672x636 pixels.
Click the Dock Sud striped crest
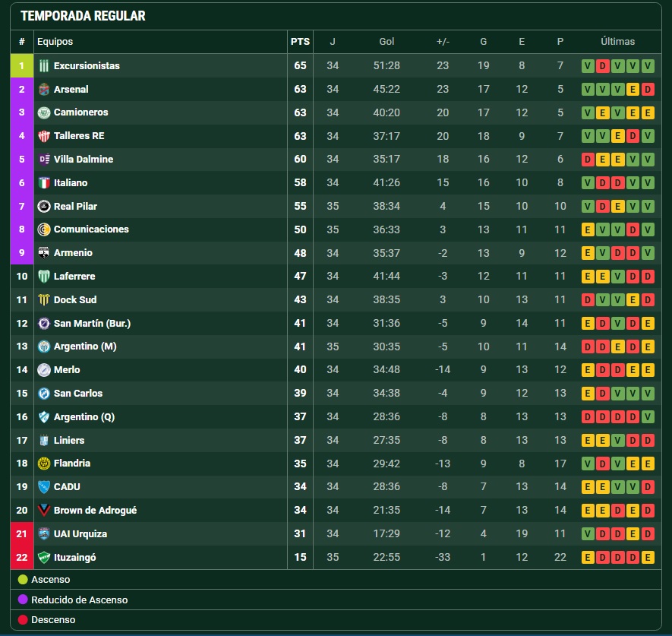[x=44, y=300]
